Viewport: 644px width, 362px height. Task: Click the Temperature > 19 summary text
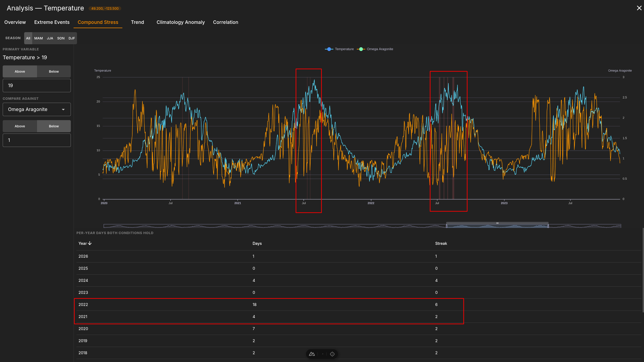coord(25,58)
